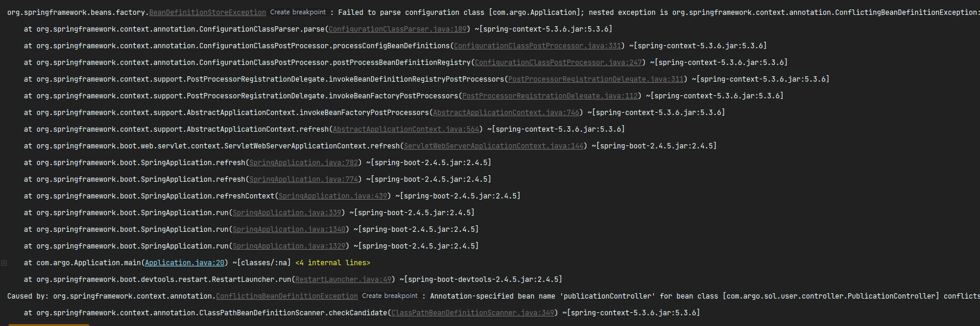Click Create breakpoint next to BeanDefinitionStoreException
980x326 pixels.
(x=298, y=12)
